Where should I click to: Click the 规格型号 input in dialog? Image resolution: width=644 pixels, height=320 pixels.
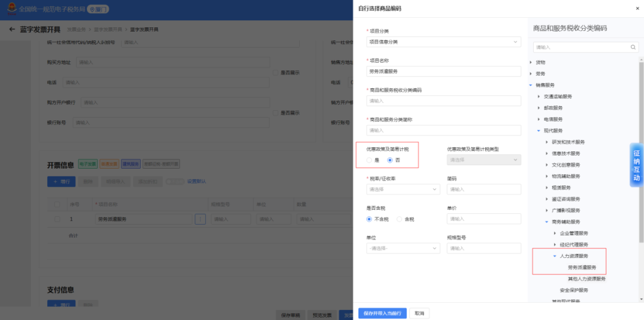point(484,248)
